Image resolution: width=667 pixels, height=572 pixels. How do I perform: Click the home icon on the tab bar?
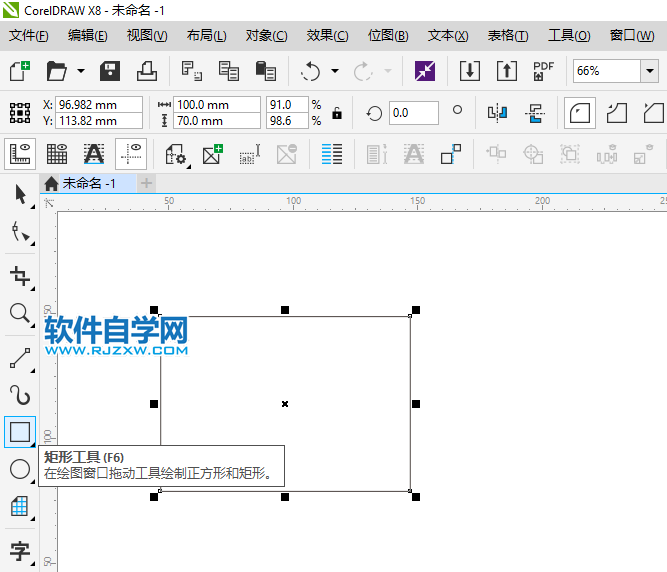click(51, 183)
